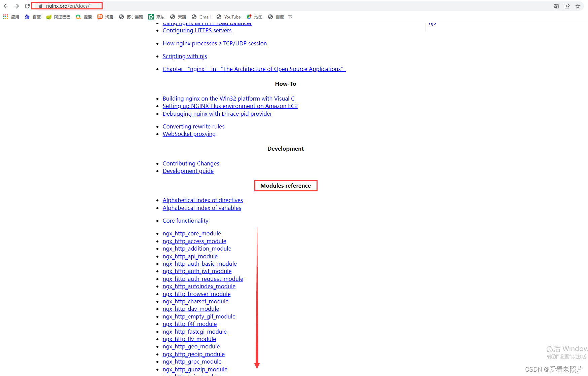Open Contributing Changes link
Viewport: 588px width, 376px height.
[x=191, y=163]
